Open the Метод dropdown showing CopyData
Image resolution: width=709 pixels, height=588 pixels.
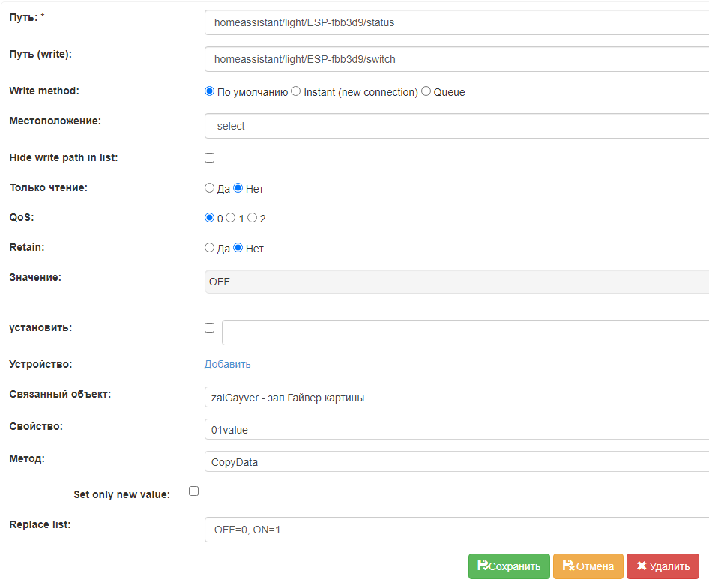tap(450, 461)
